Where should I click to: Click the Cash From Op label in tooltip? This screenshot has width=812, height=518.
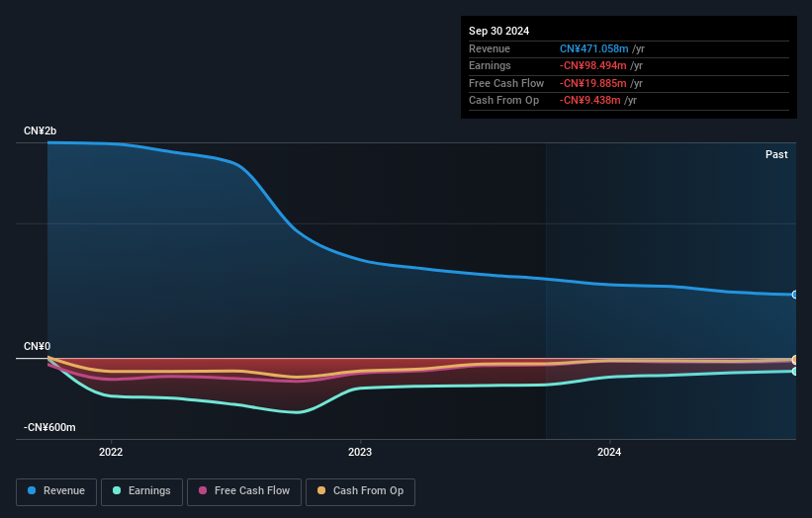pos(503,101)
